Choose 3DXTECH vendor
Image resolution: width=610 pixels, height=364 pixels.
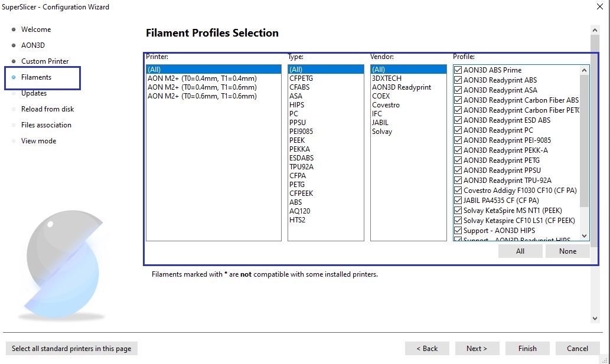click(409, 78)
